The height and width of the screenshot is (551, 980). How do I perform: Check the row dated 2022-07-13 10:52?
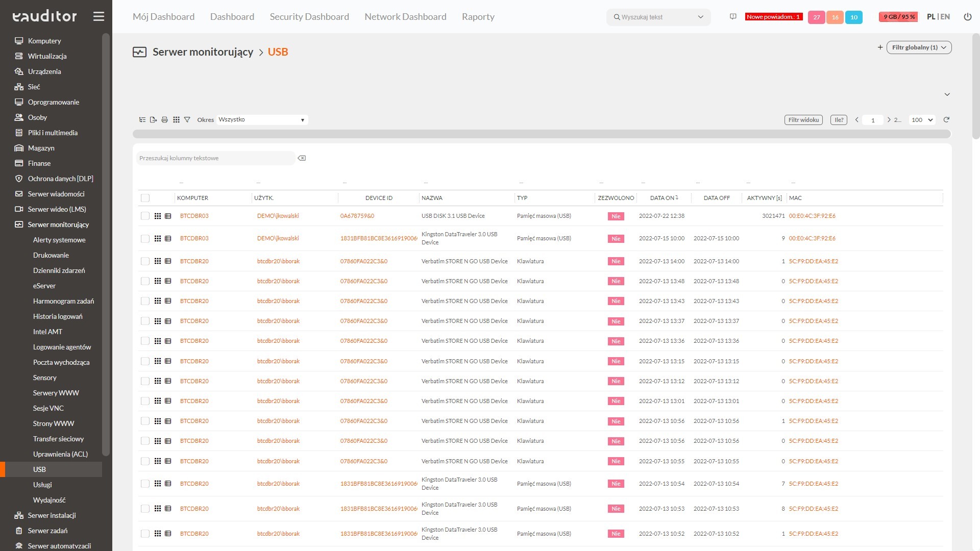click(145, 534)
